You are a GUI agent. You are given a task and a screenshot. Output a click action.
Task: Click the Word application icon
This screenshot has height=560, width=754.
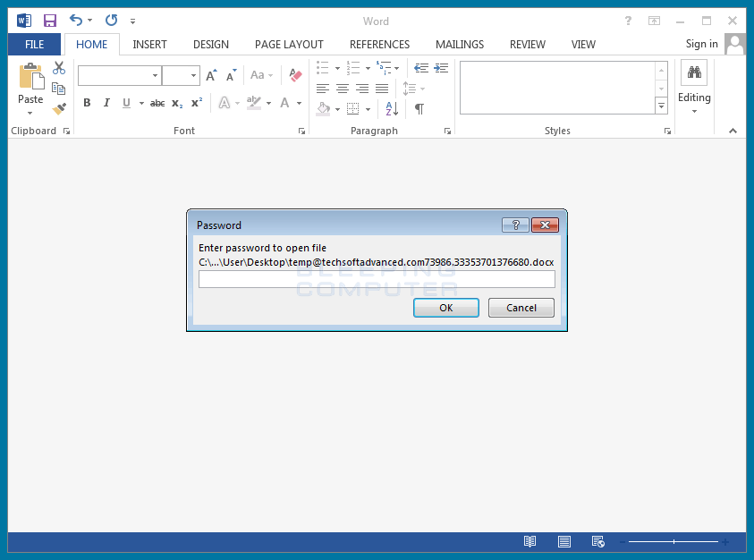click(23, 21)
